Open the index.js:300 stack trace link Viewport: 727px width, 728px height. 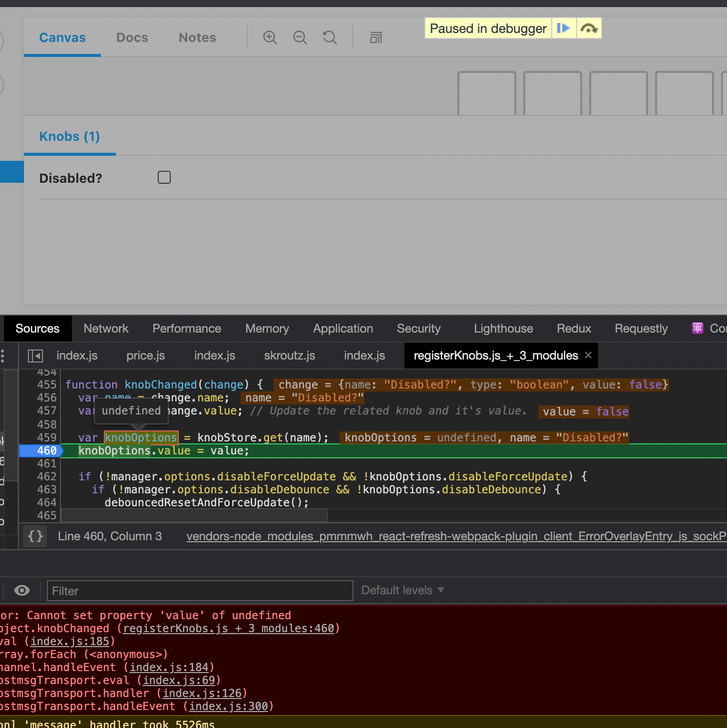(x=229, y=706)
